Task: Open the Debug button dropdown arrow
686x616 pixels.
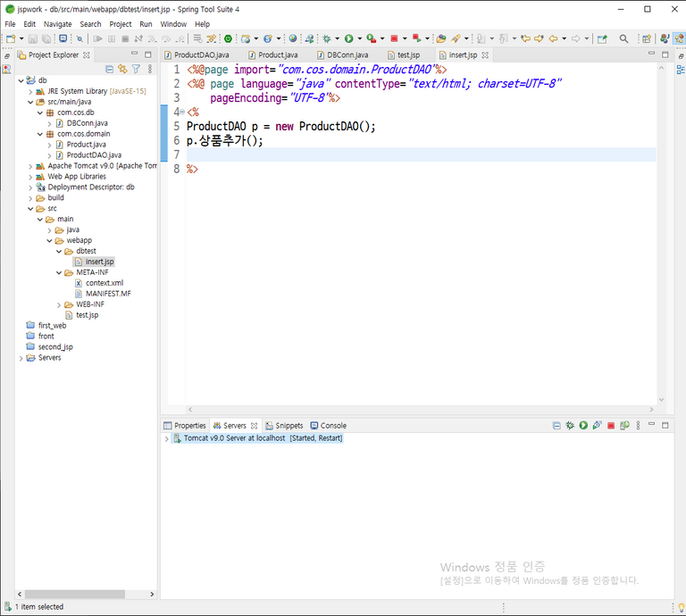Action: click(x=337, y=39)
